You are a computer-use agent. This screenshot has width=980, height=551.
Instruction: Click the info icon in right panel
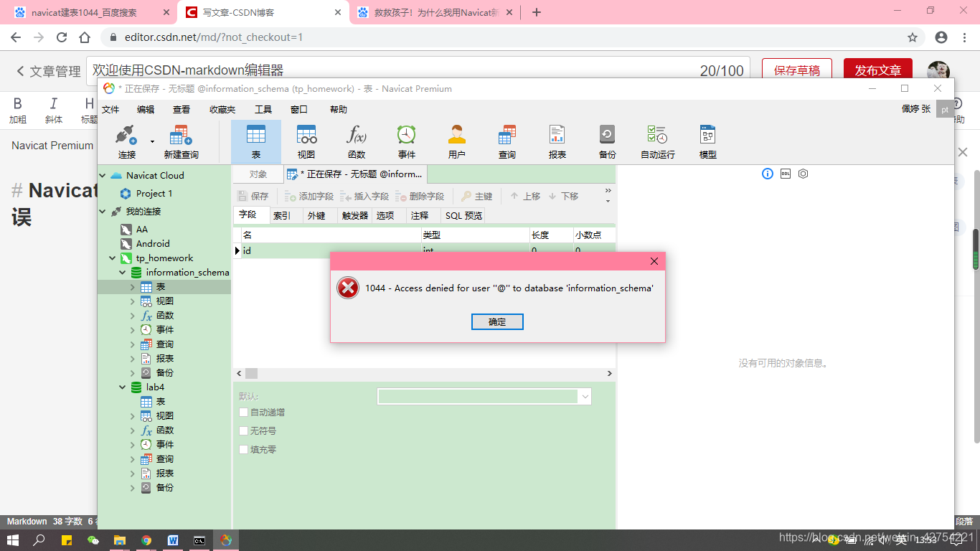pyautogui.click(x=768, y=174)
